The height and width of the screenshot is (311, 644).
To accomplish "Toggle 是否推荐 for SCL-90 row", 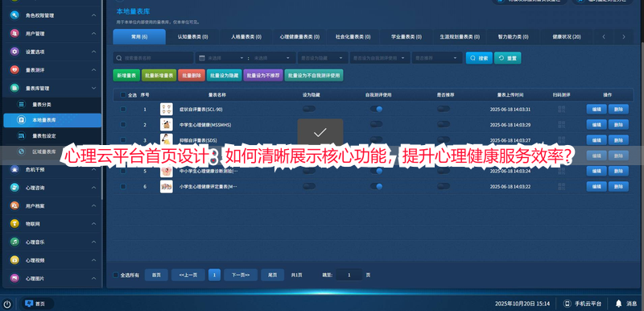I will (444, 109).
